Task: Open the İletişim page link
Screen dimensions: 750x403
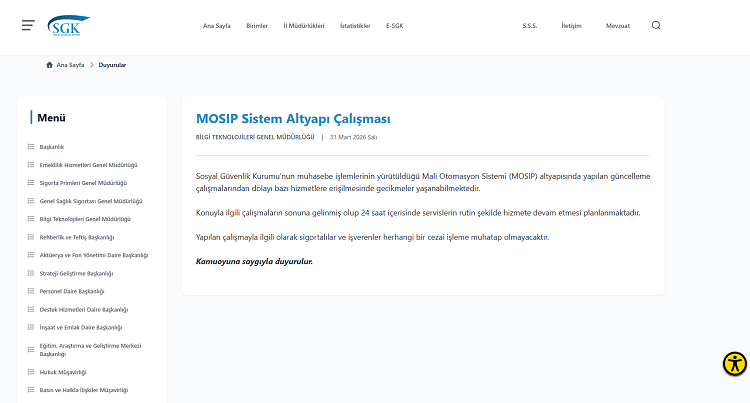Action: pos(571,26)
